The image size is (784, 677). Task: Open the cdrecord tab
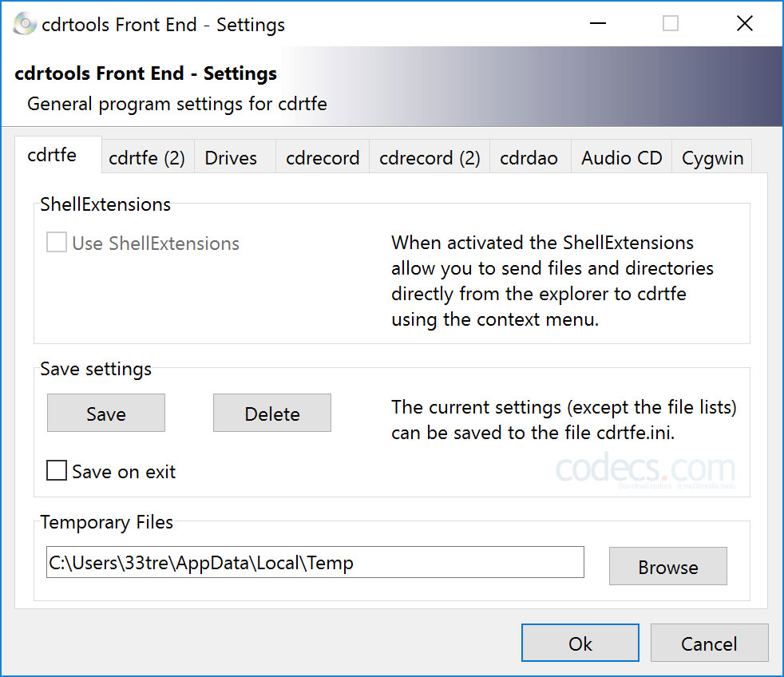323,158
